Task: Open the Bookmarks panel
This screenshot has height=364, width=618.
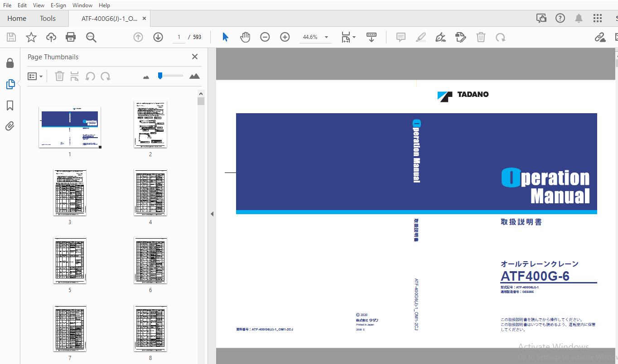Action: (10, 105)
